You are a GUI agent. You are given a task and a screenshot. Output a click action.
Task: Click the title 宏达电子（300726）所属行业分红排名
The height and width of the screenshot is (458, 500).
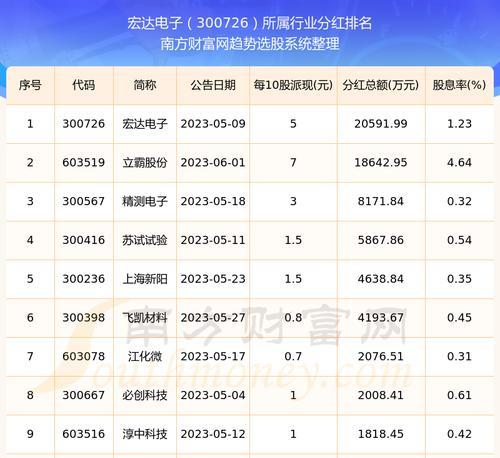250,23
